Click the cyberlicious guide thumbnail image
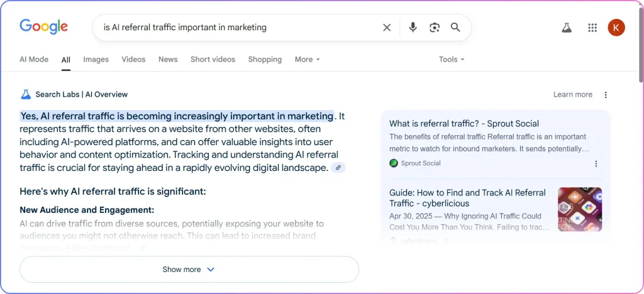644x294 pixels. [580, 210]
